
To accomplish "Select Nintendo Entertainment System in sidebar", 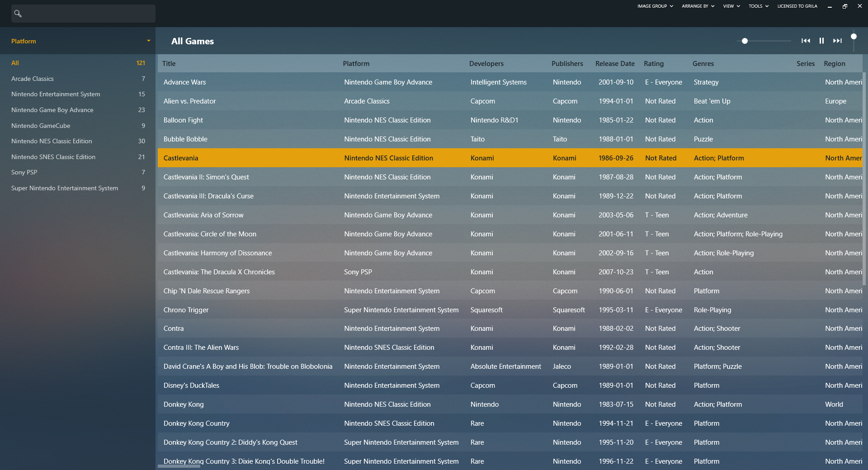I will (x=78, y=94).
